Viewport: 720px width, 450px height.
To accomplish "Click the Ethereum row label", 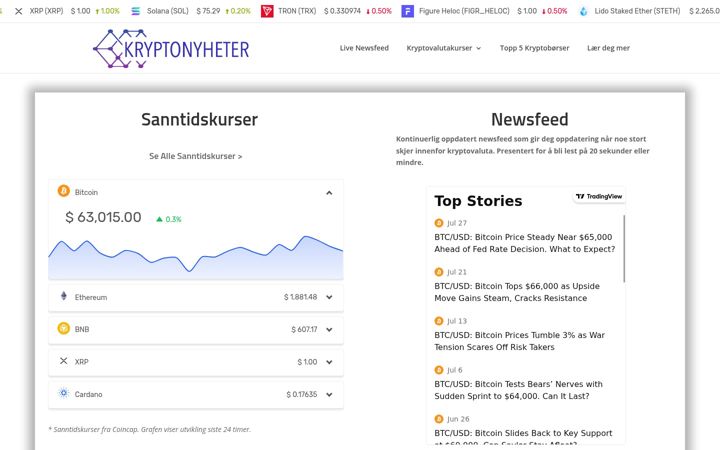I will [91, 298].
